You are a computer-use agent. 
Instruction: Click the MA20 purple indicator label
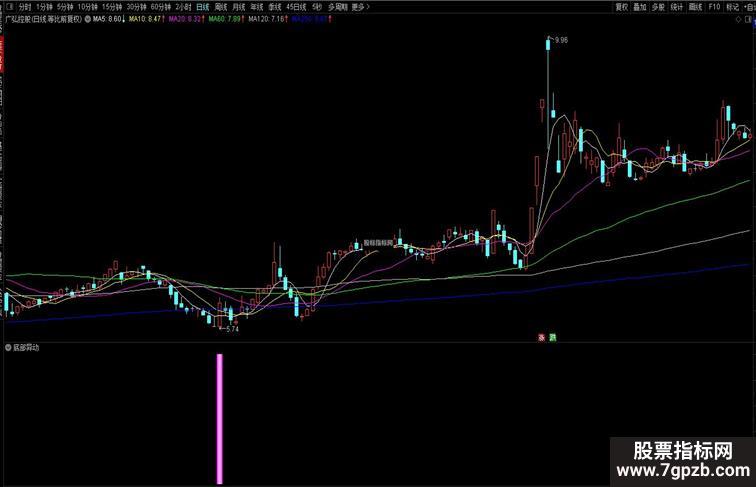[x=185, y=19]
